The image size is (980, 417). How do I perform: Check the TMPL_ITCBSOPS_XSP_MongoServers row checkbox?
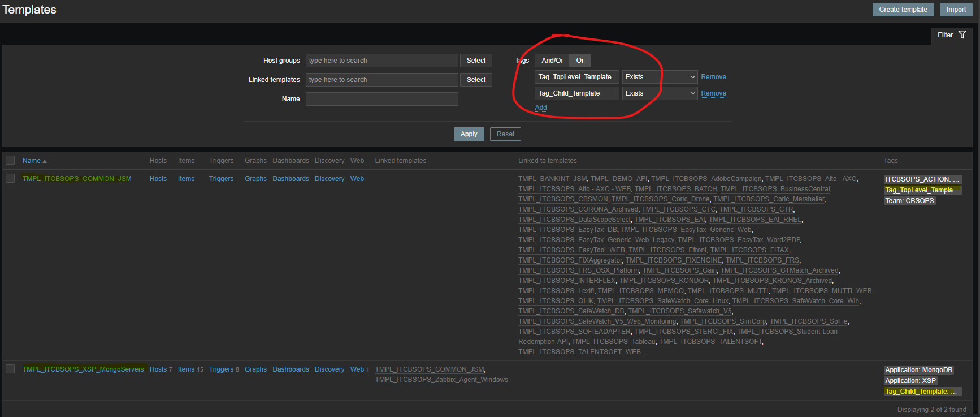pos(10,369)
